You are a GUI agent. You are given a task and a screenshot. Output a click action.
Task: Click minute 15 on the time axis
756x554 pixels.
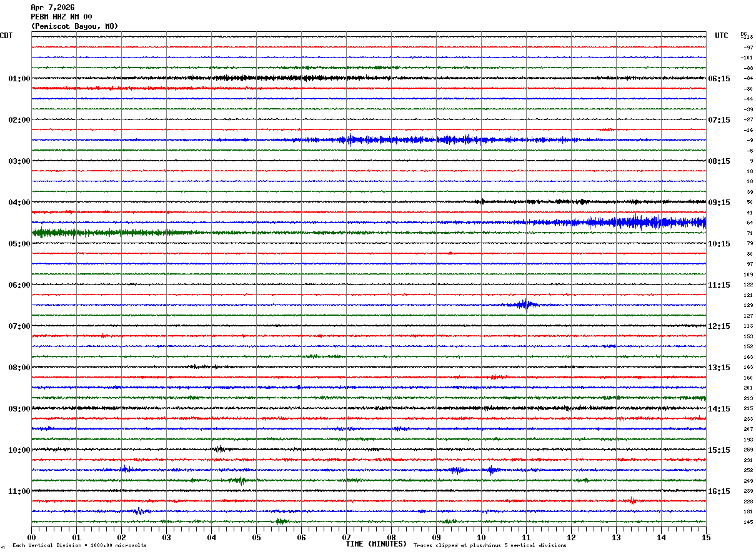705,537
